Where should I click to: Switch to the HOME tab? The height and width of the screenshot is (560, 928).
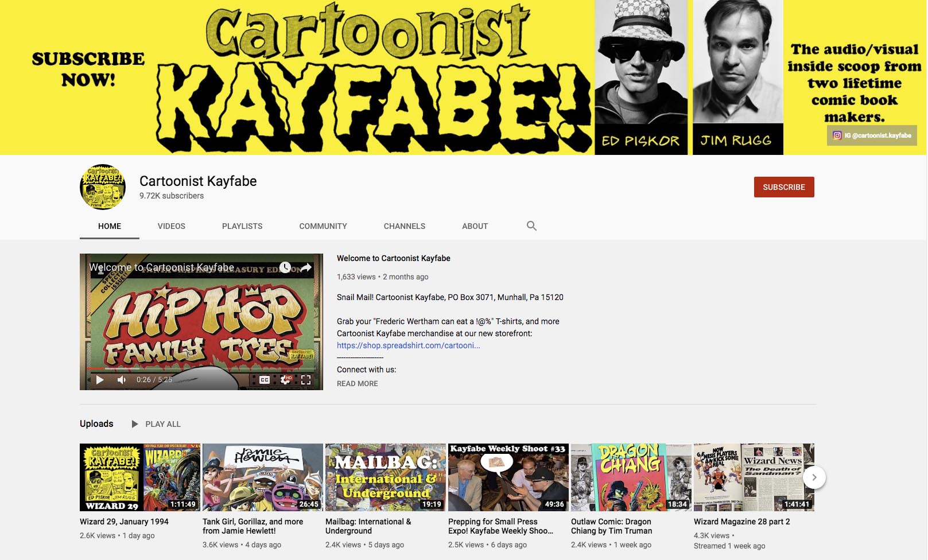click(110, 226)
